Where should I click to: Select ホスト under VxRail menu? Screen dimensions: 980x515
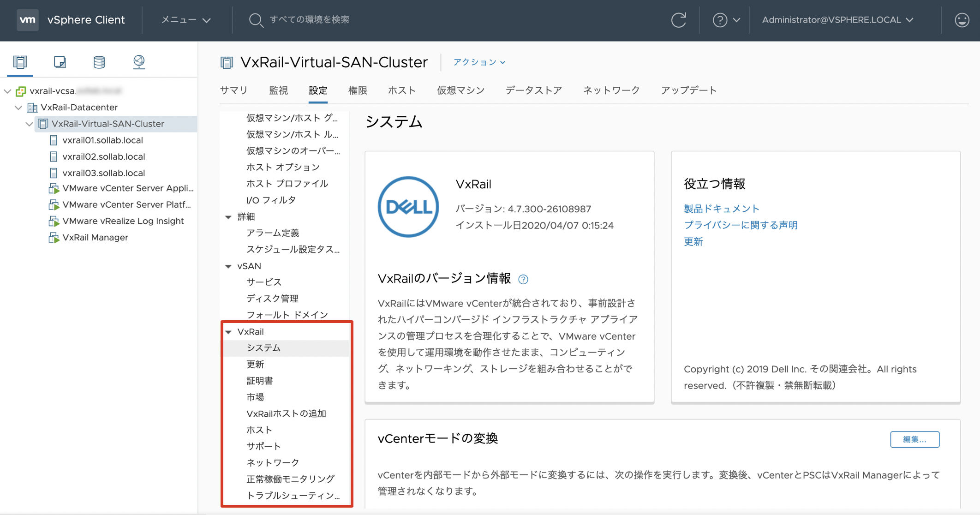click(x=259, y=430)
